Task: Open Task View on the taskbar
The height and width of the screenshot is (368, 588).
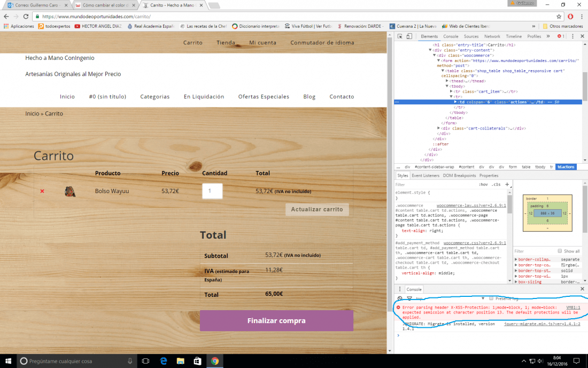Action: coord(145,361)
